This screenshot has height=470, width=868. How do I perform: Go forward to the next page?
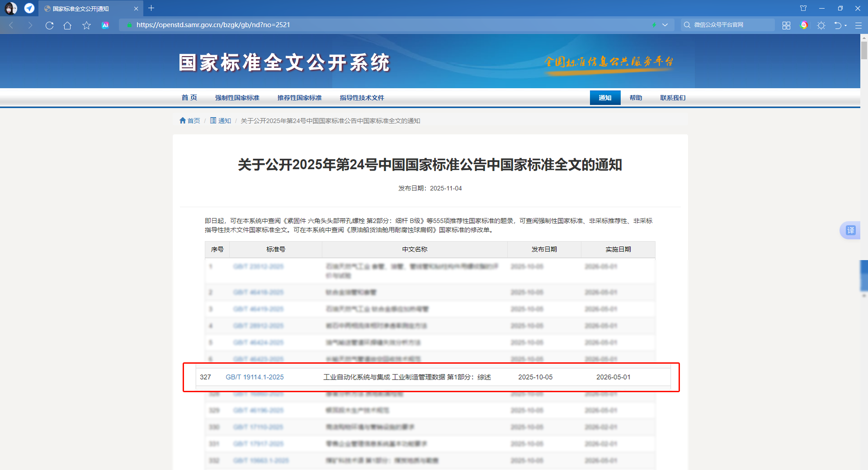click(30, 25)
